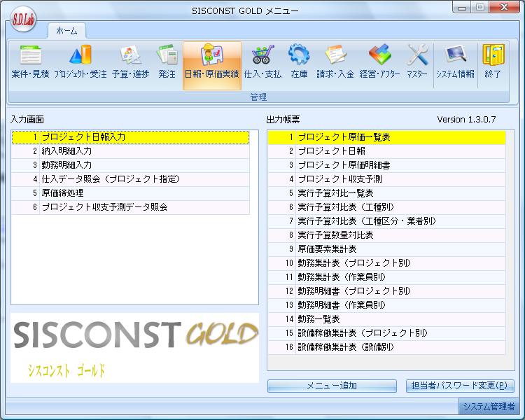Viewport: 525px width, 420px height.
Task: Select プロジェクト原価一覧表 report row
Action: point(386,137)
